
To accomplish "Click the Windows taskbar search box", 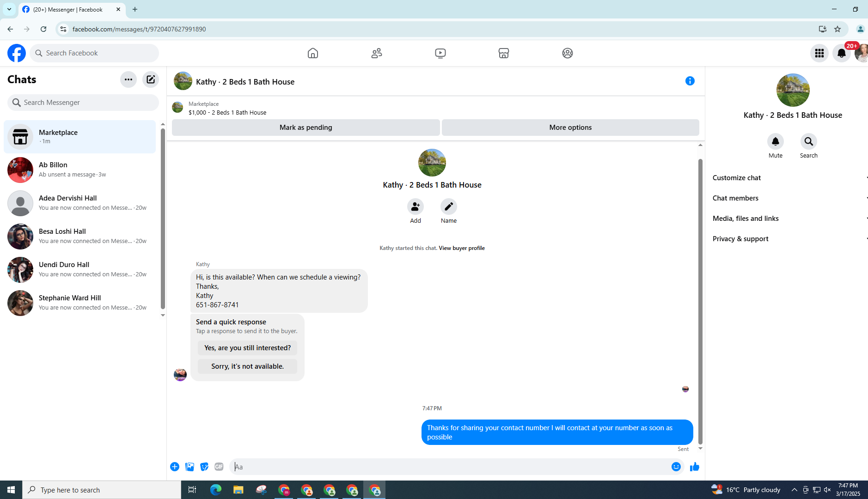I will [102, 490].
